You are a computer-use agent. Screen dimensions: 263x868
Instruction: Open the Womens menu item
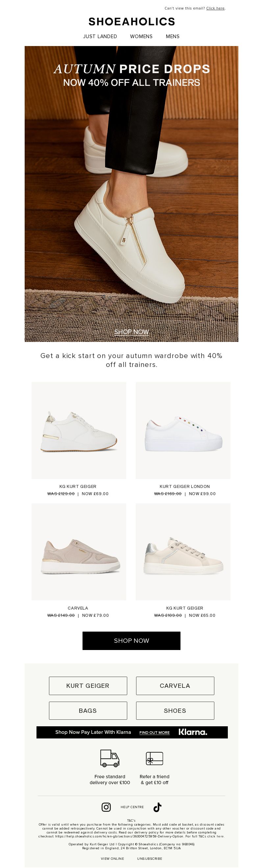point(141,36)
